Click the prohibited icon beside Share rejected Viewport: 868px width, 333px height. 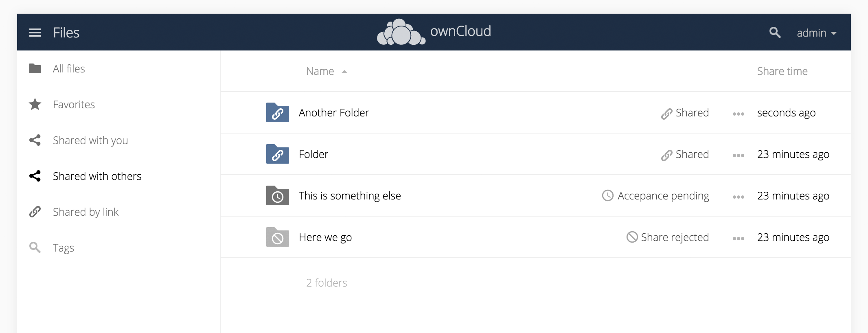[632, 237]
